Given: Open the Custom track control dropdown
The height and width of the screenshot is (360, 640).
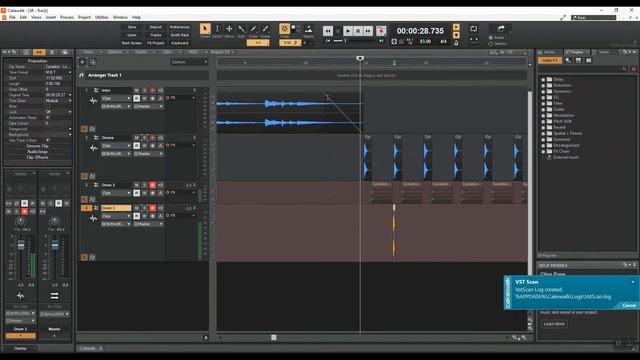Looking at the screenshot, I should click(189, 62).
